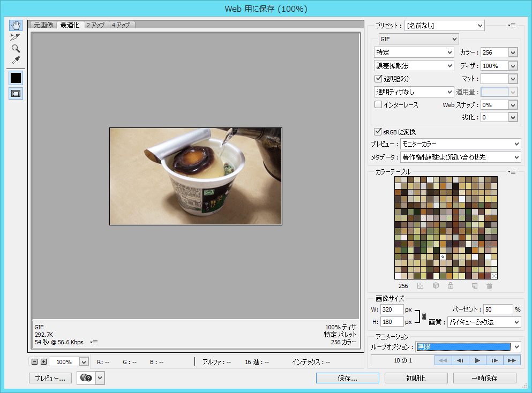Select the white swatch with the diamond marker

tap(443, 256)
